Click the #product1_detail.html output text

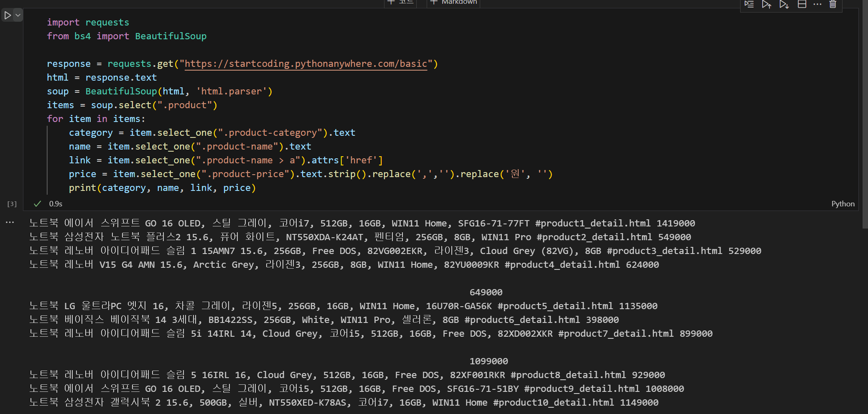(x=593, y=224)
